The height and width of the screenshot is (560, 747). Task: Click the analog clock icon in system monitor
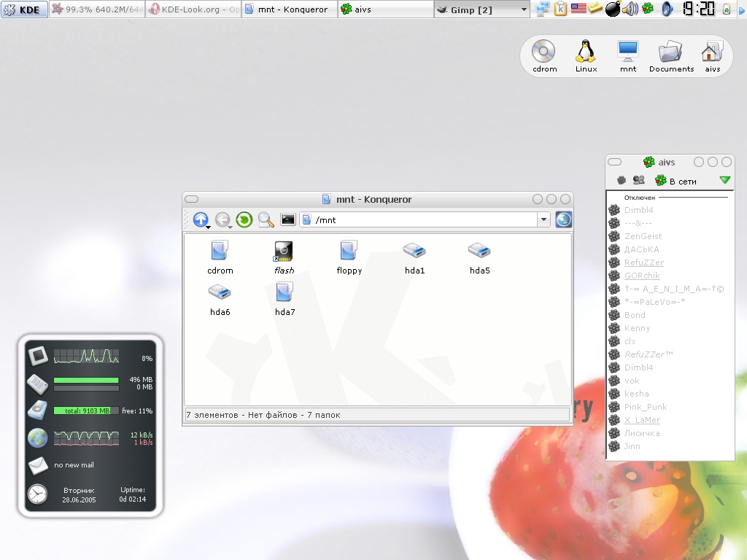point(37,494)
